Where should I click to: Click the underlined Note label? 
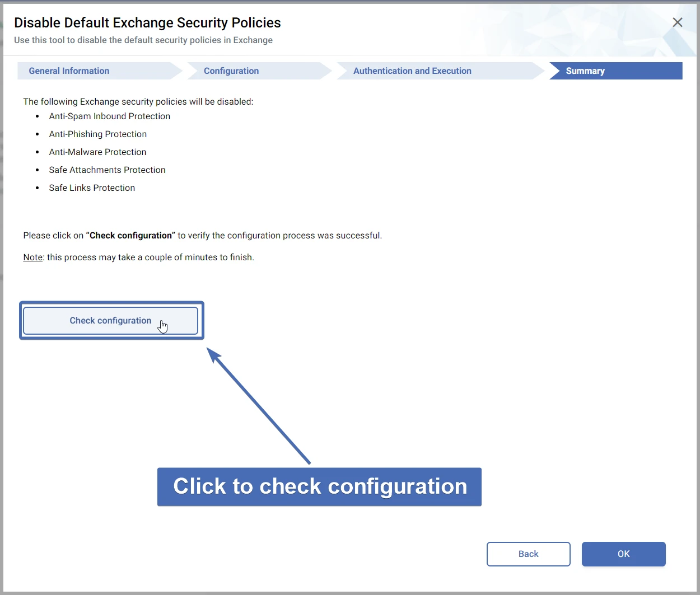[x=32, y=257]
